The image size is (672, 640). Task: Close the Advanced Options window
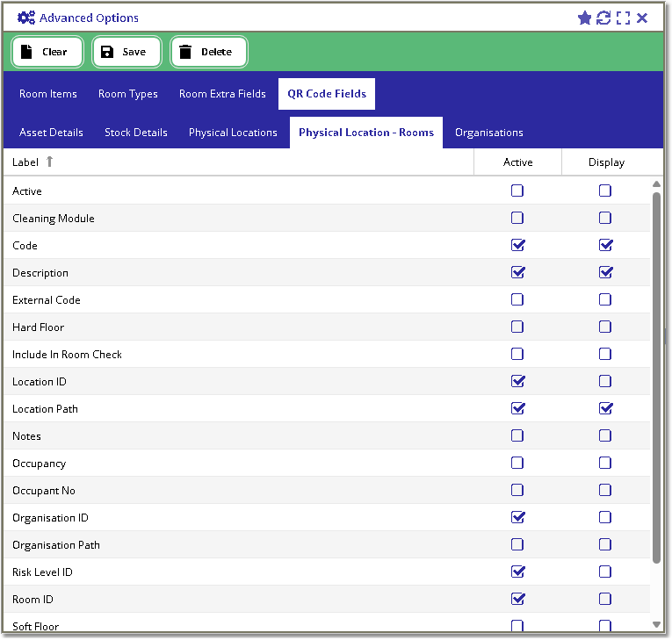point(643,18)
